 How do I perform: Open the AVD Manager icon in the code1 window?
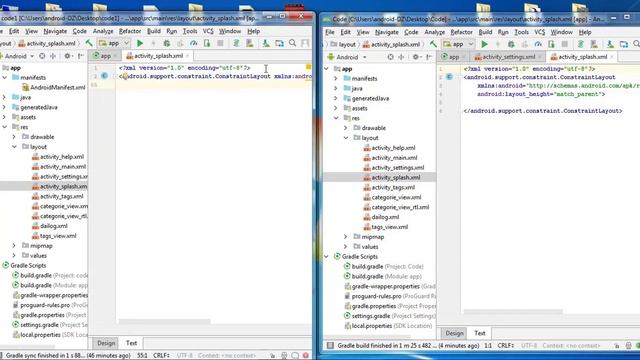click(x=250, y=43)
